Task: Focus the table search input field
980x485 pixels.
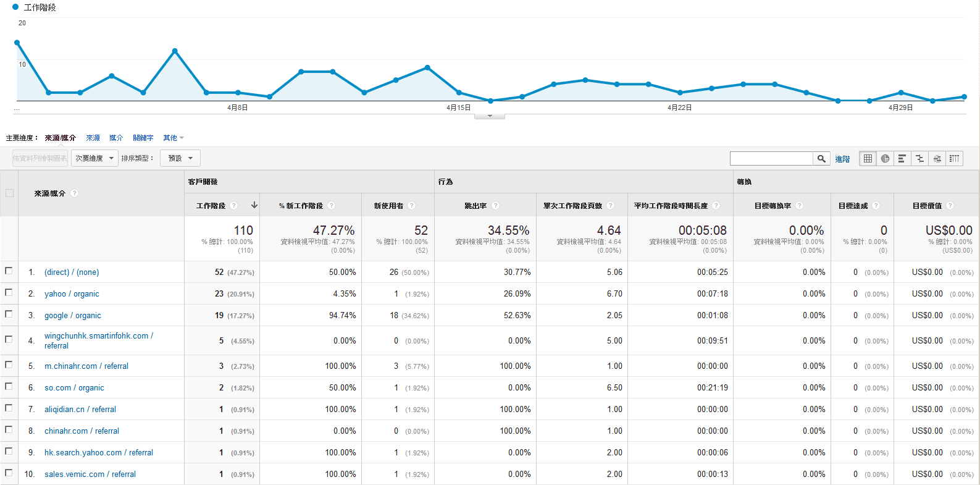Action: (x=771, y=159)
